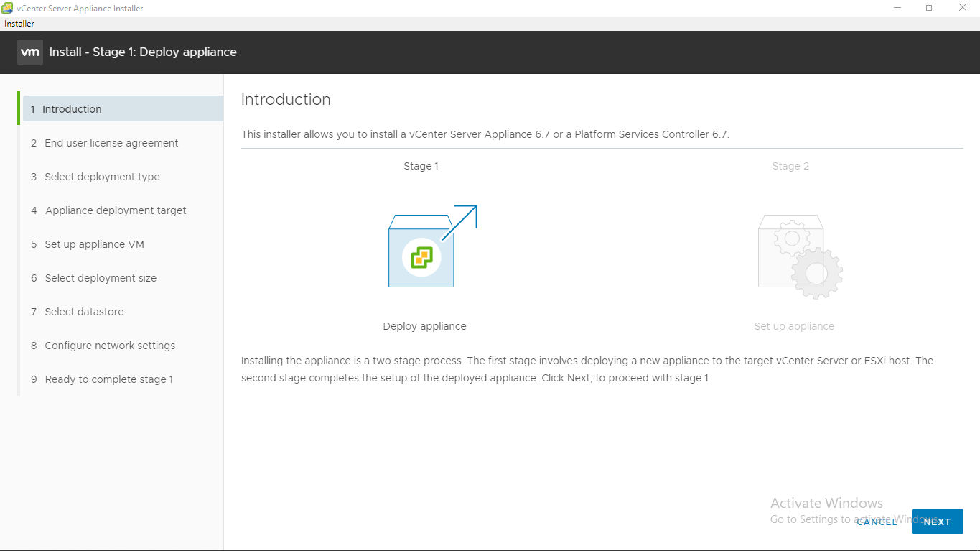The image size is (980, 551).
Task: Open the Installer menu
Action: pos(19,24)
